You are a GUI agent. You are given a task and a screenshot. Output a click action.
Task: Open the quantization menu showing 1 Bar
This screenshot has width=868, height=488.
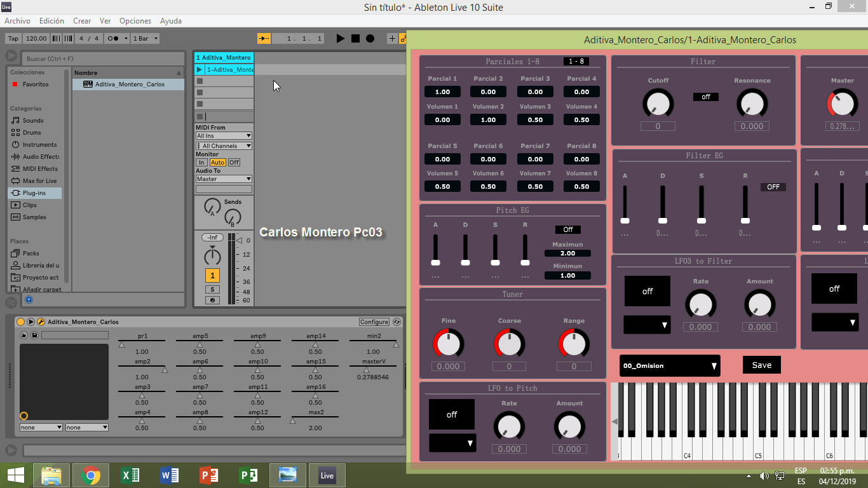[145, 39]
